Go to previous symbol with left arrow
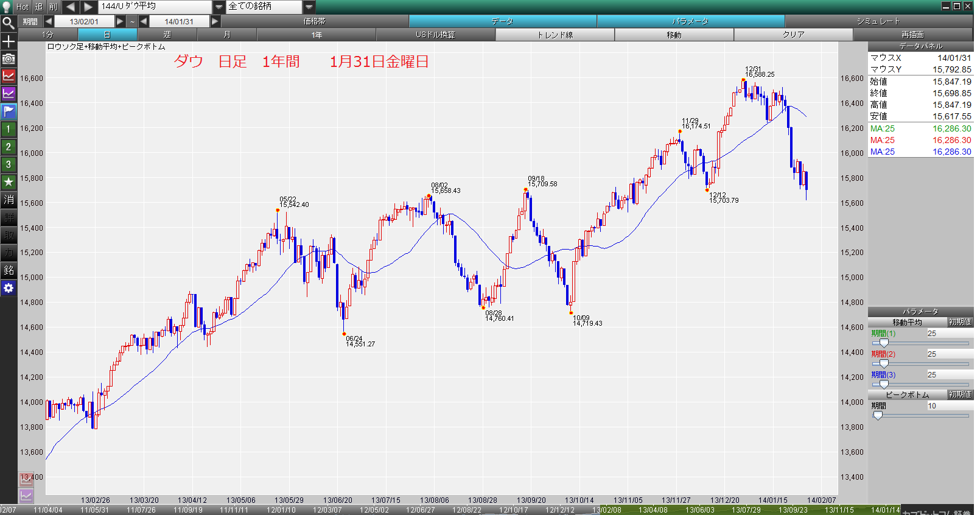This screenshot has width=980, height=515. coord(70,7)
